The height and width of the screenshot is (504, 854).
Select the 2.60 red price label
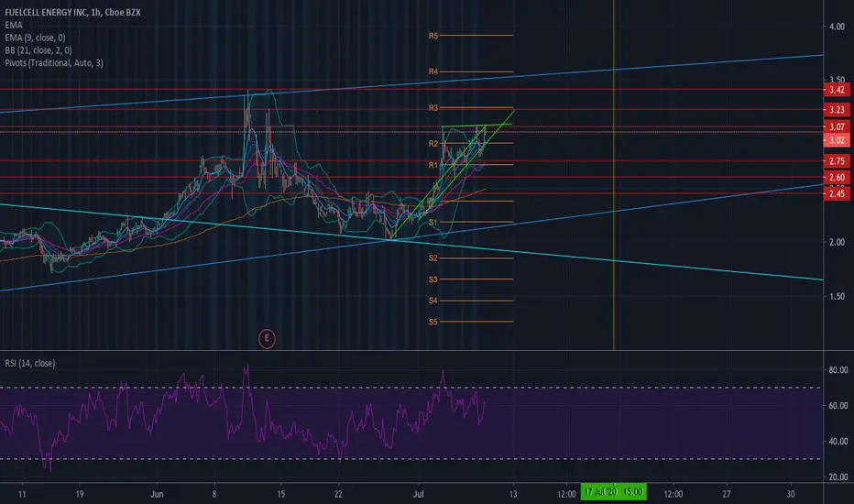(837, 178)
